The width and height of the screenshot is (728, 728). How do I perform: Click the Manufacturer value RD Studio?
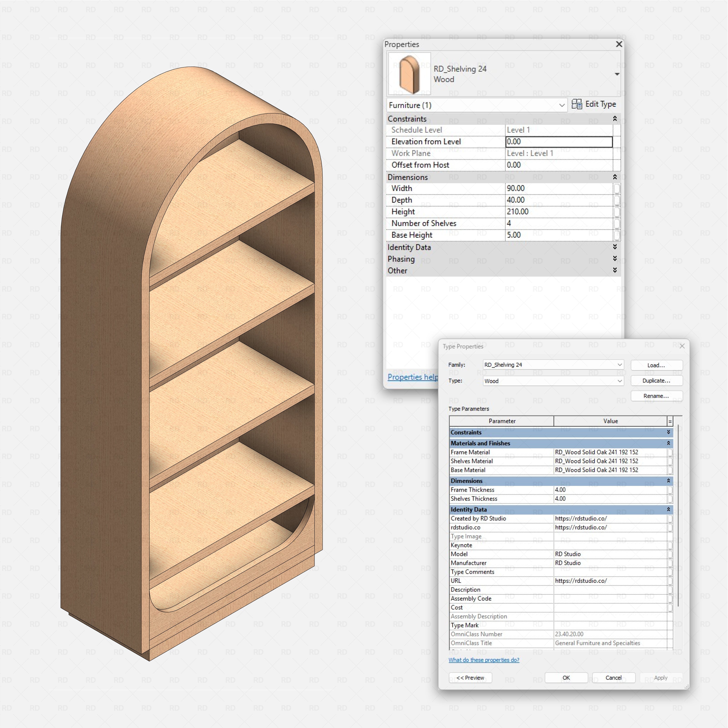[x=610, y=563]
